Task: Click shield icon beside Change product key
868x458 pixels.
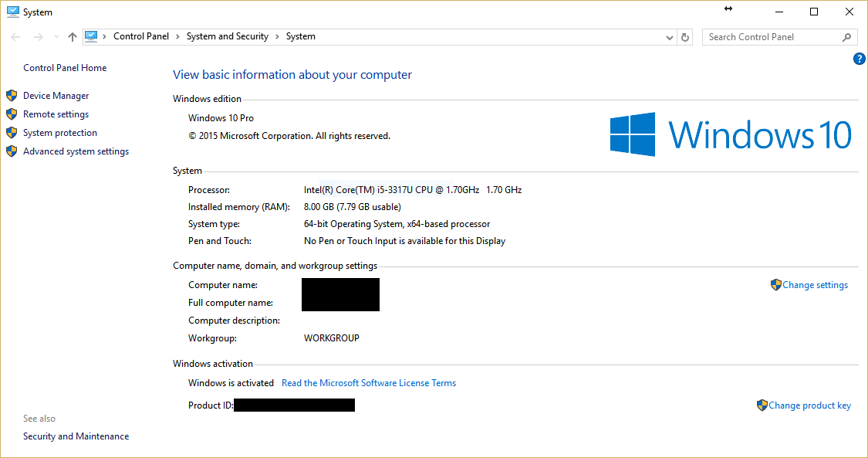Action: [762, 405]
